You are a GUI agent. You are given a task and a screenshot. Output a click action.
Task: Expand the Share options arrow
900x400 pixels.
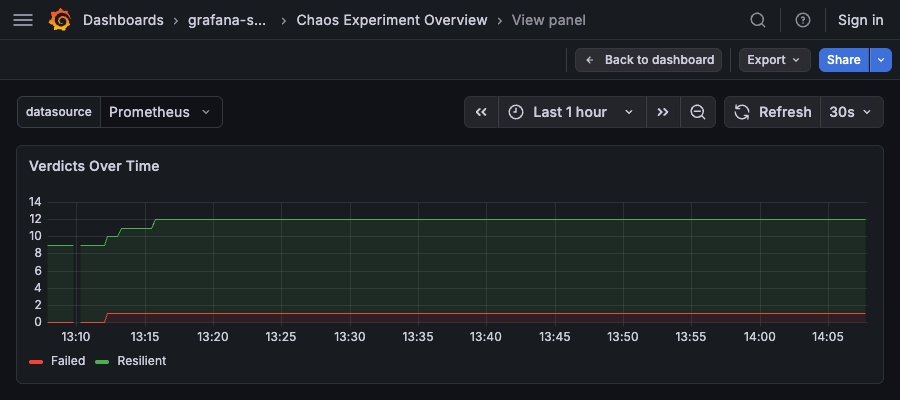[x=880, y=60]
